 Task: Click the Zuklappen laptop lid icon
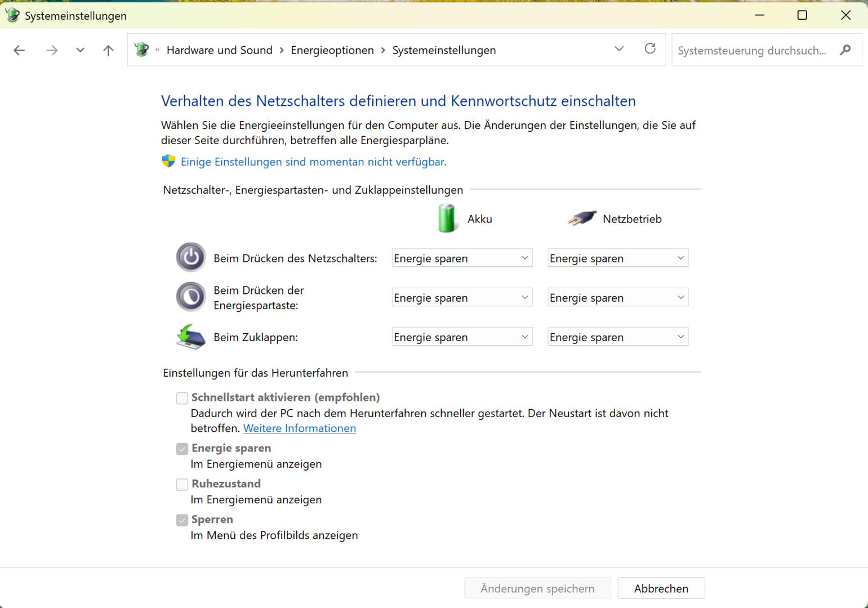pyautogui.click(x=191, y=337)
